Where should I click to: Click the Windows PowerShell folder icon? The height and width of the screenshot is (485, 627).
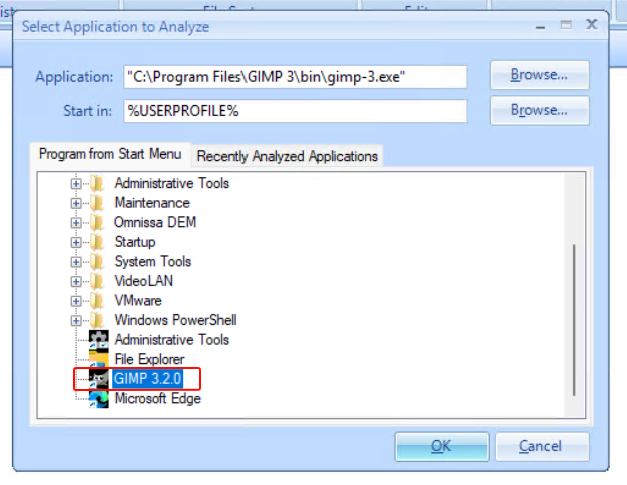[97, 320]
